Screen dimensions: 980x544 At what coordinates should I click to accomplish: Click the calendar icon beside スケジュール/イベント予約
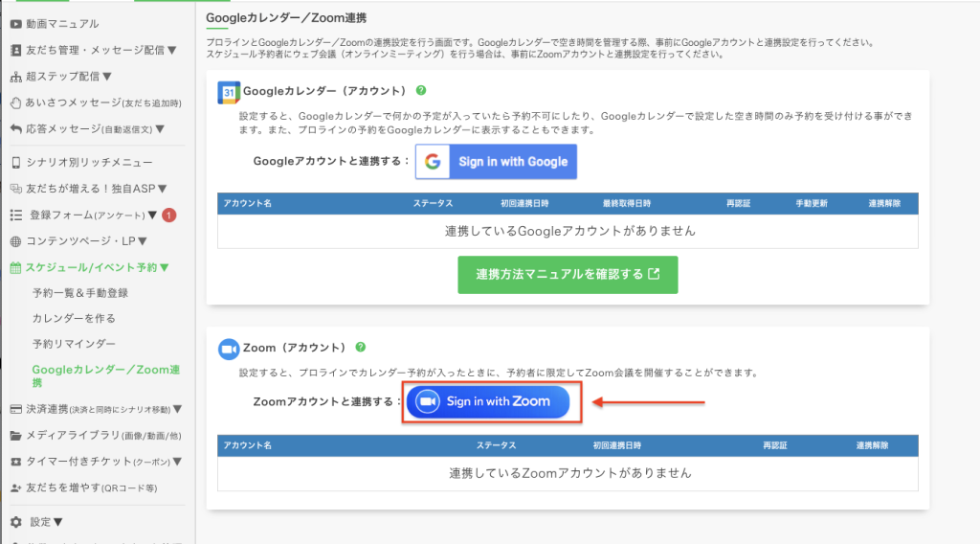[x=15, y=268]
